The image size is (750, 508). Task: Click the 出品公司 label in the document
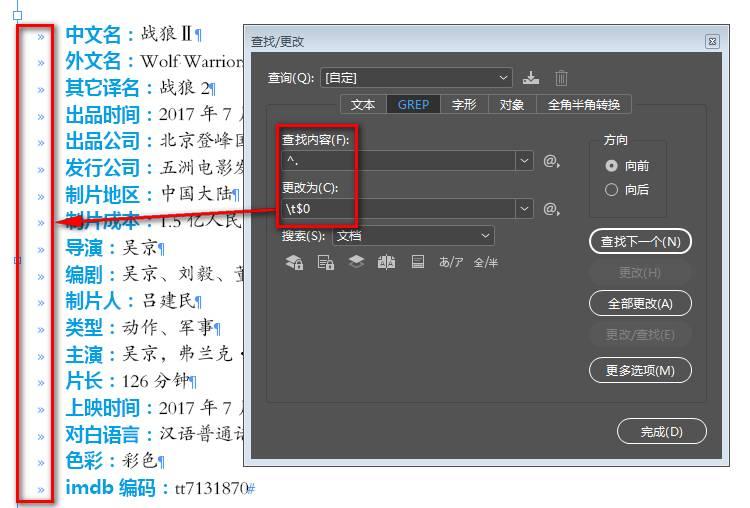tap(102, 141)
